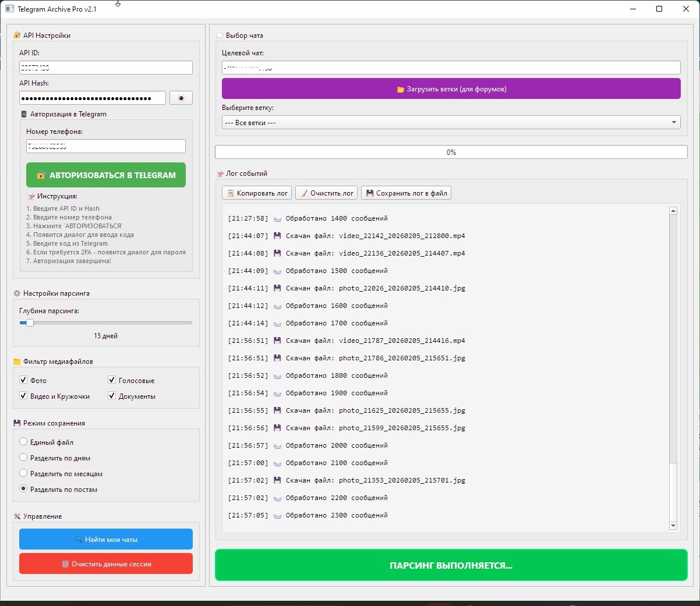Viewport: 700px width, 606px height.
Task: Click the Telegram Archive Pro title bar icon
Action: tap(9, 9)
